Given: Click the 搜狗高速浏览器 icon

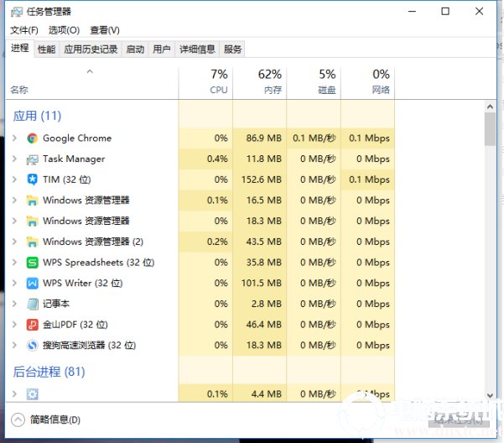Looking at the screenshot, I should coord(32,345).
